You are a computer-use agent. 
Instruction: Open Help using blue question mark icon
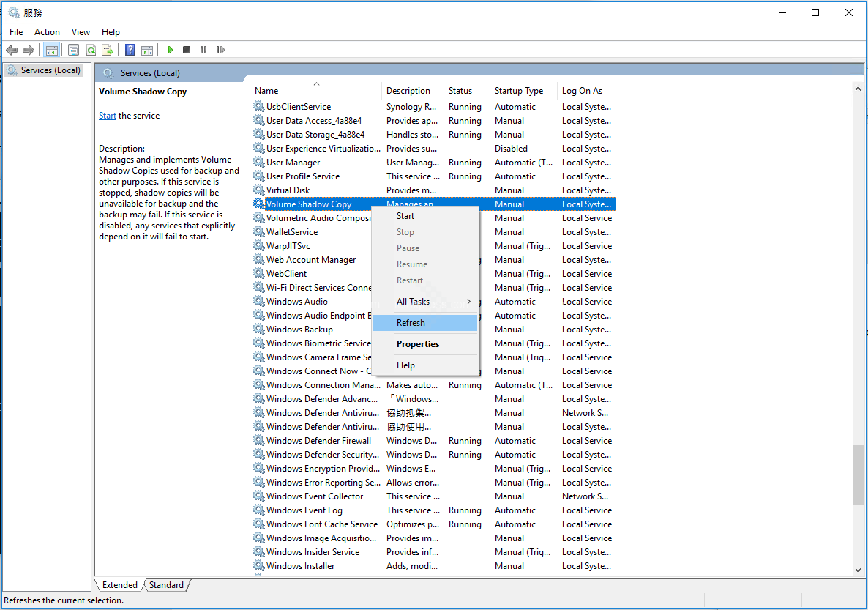tap(130, 50)
